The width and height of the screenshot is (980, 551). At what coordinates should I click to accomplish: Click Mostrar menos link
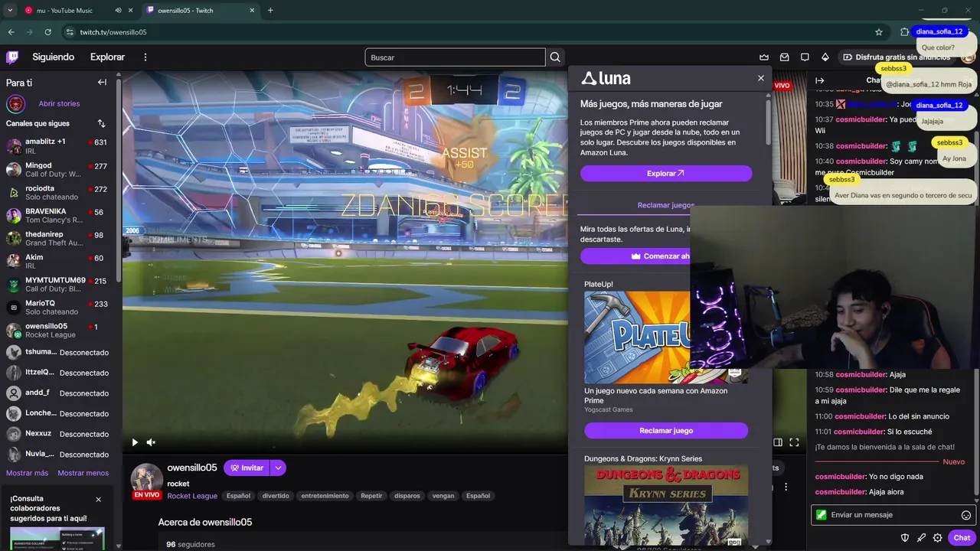pos(83,473)
